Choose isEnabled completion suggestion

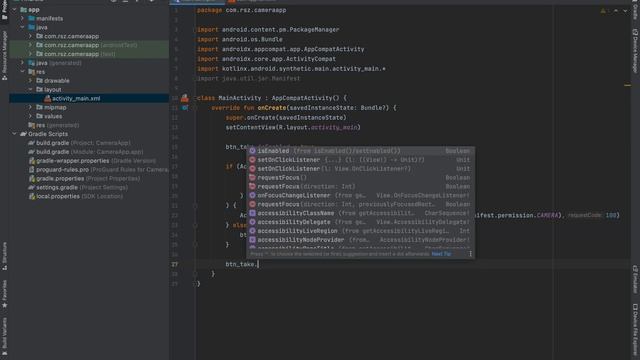[360, 151]
